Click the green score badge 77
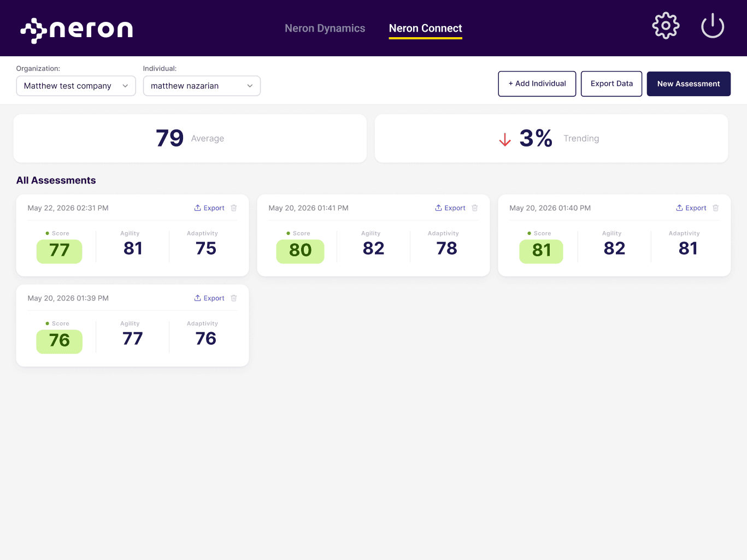The height and width of the screenshot is (560, 747). [x=60, y=251]
